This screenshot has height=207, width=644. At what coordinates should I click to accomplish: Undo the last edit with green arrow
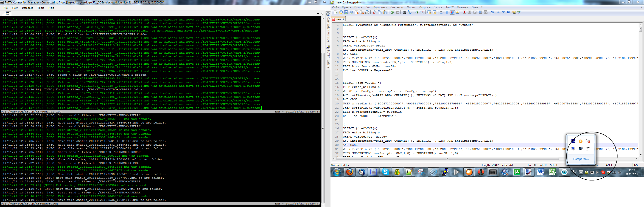pyautogui.click(x=392, y=12)
